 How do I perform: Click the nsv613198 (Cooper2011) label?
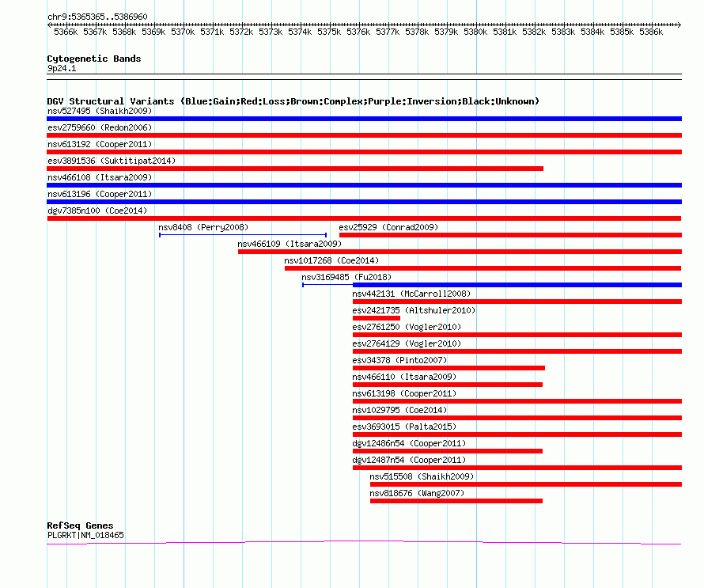pyautogui.click(x=404, y=393)
